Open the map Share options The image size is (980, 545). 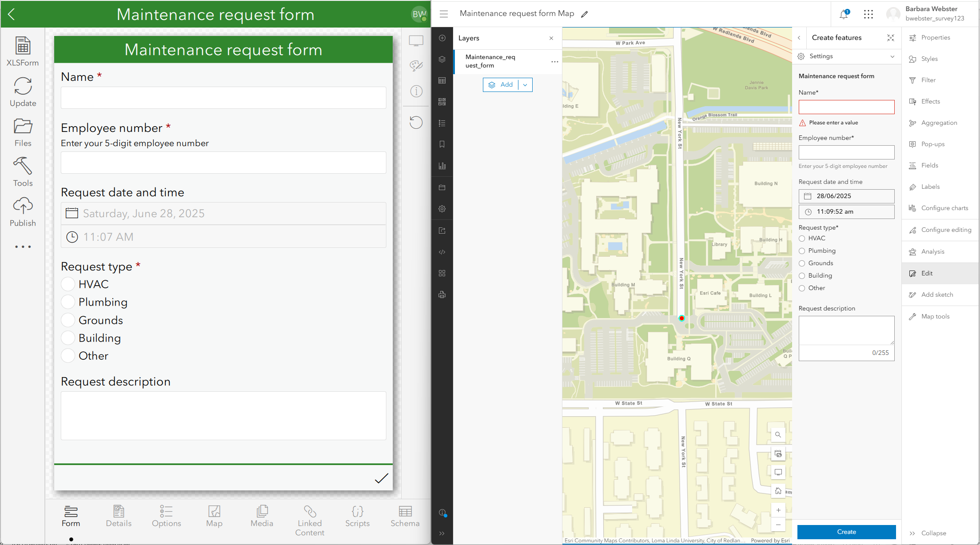(x=442, y=230)
